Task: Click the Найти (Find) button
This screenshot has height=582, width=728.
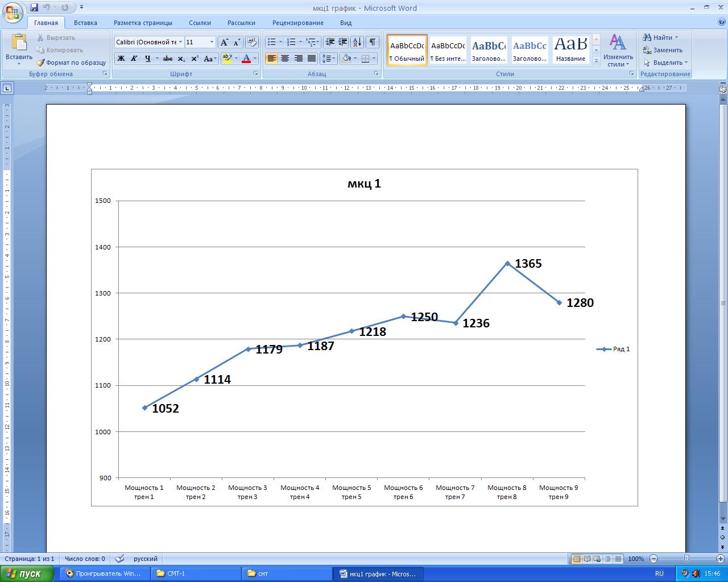Action: tap(662, 38)
